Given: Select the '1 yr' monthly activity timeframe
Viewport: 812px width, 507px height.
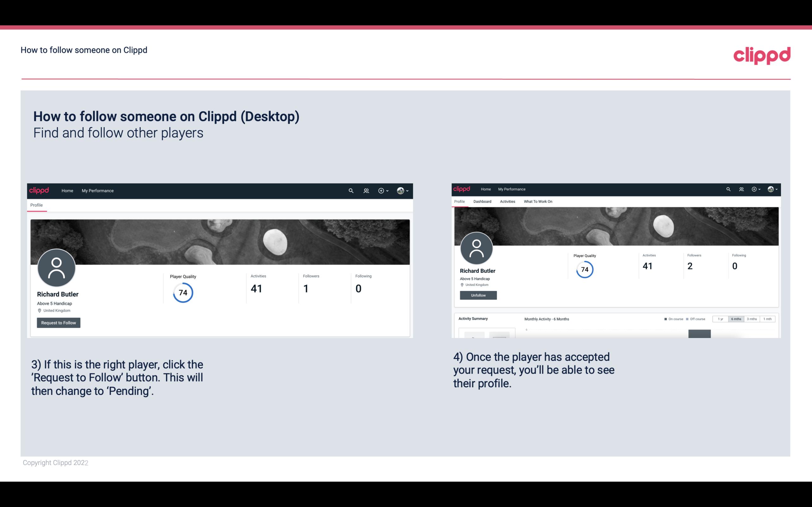Looking at the screenshot, I should pyautogui.click(x=721, y=318).
